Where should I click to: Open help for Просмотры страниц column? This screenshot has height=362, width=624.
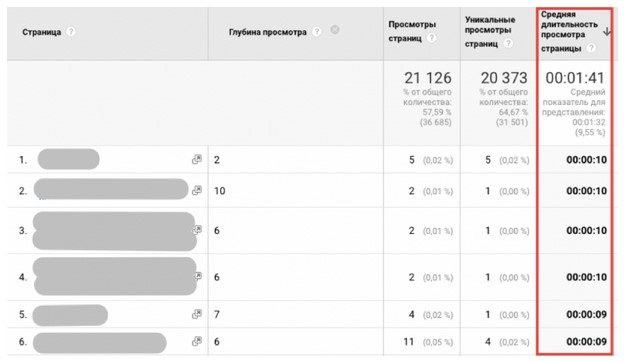[x=431, y=38]
